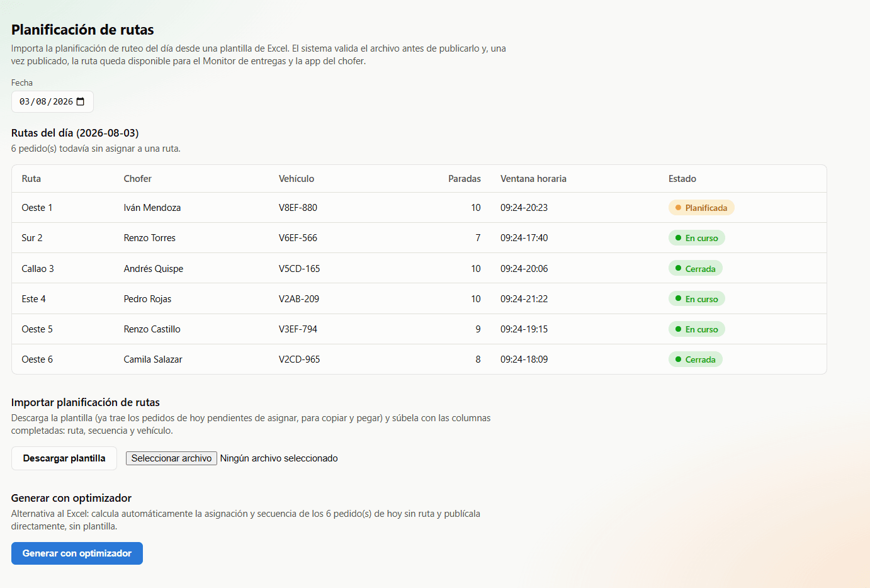870x588 pixels.
Task: Click the Callao 3 route name
Action: [38, 269]
